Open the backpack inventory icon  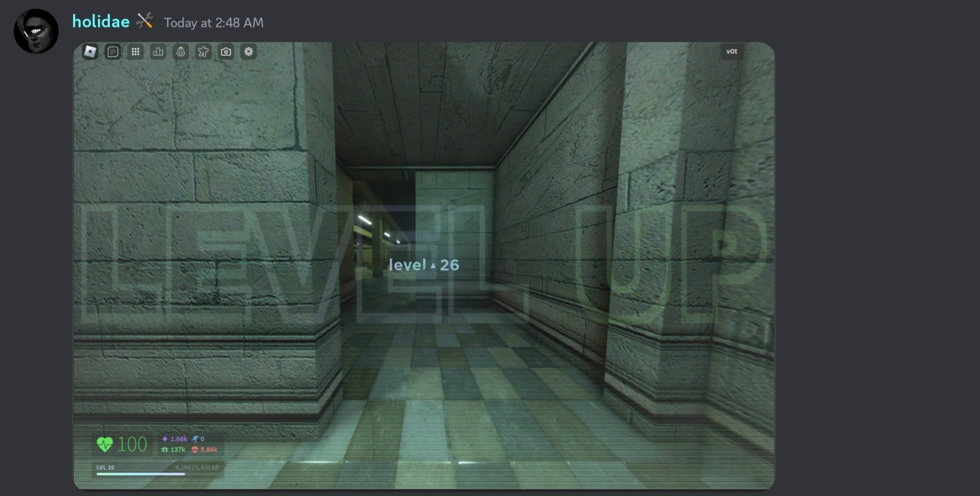(x=181, y=51)
